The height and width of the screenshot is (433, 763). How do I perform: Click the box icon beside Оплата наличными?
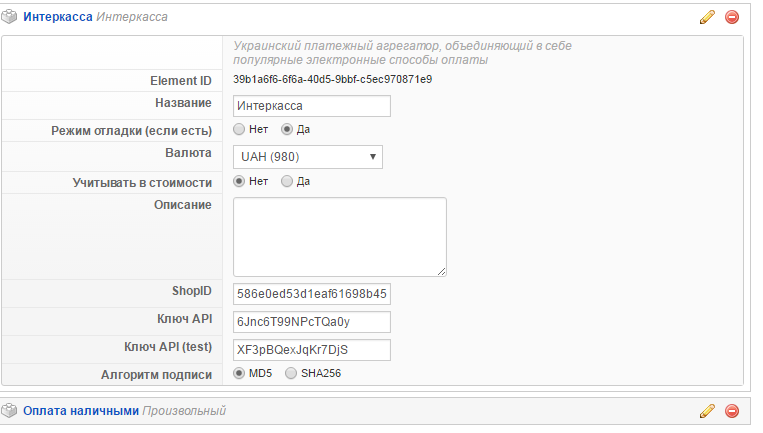coord(10,410)
